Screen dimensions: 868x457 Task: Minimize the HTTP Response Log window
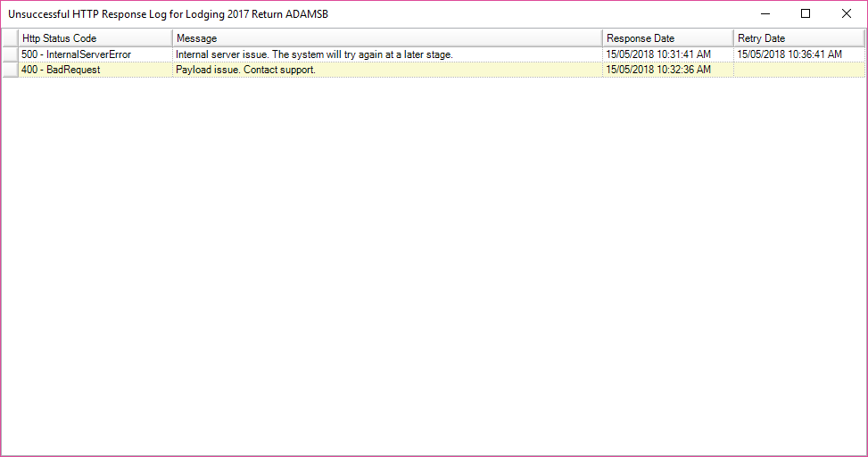(x=765, y=13)
